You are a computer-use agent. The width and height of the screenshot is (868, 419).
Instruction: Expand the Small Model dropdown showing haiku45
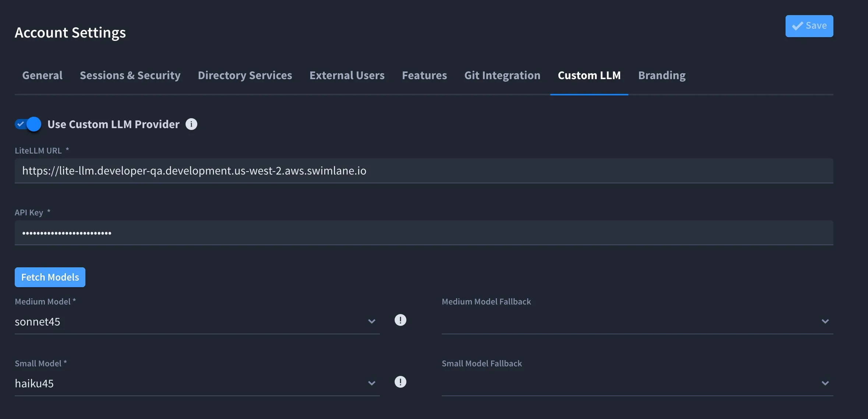pyautogui.click(x=197, y=384)
